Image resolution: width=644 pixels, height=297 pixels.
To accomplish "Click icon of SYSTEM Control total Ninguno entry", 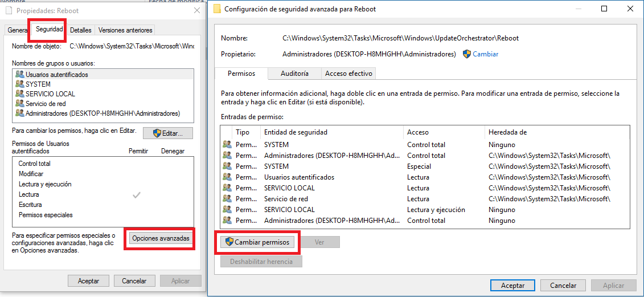I will pos(227,144).
